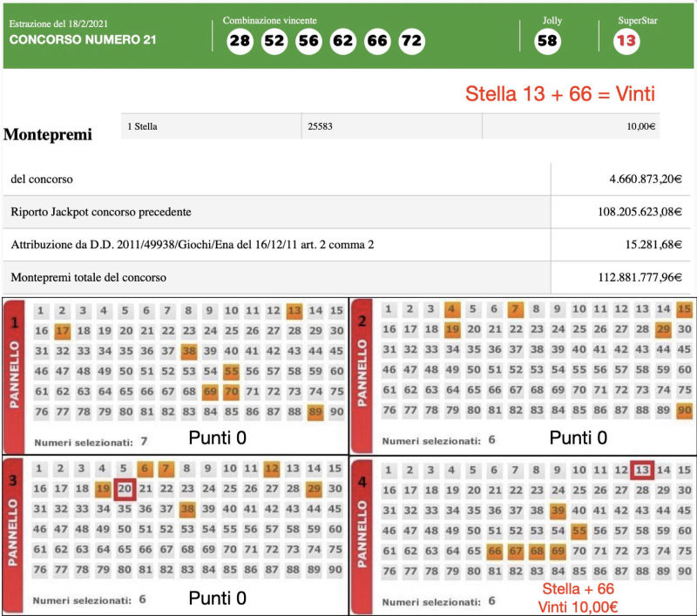Screen dimensions: 697x616
Task: Click winning number ball 62
Action: point(343,42)
